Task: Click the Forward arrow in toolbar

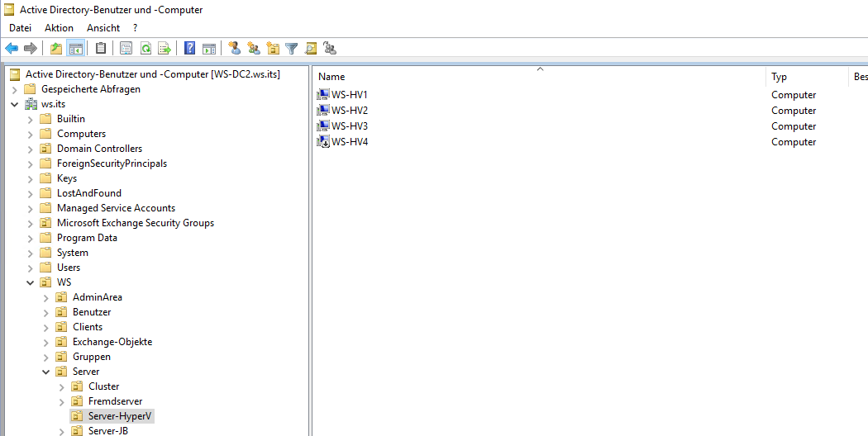Action: pos(31,49)
